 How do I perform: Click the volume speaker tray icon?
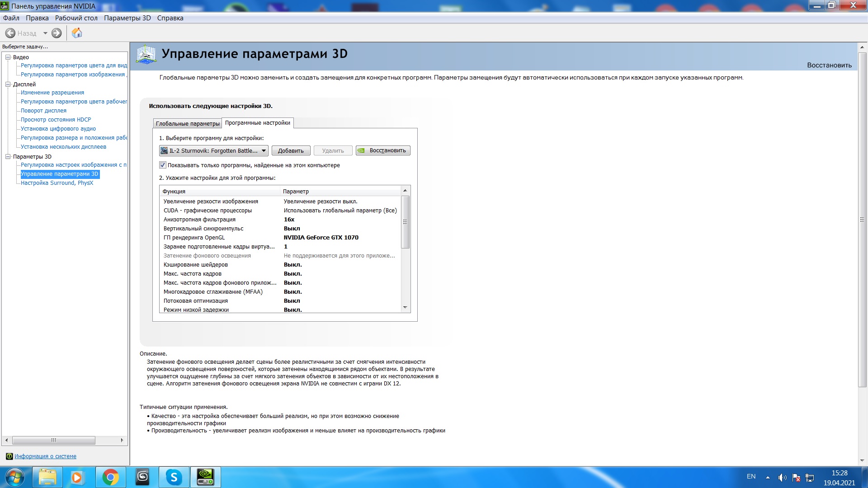782,478
